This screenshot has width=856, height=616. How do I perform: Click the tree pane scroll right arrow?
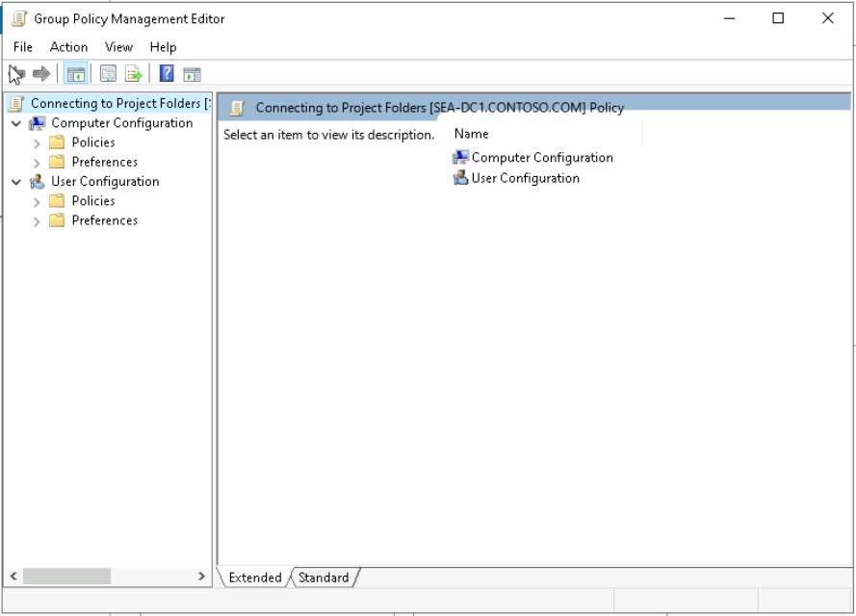point(201,577)
